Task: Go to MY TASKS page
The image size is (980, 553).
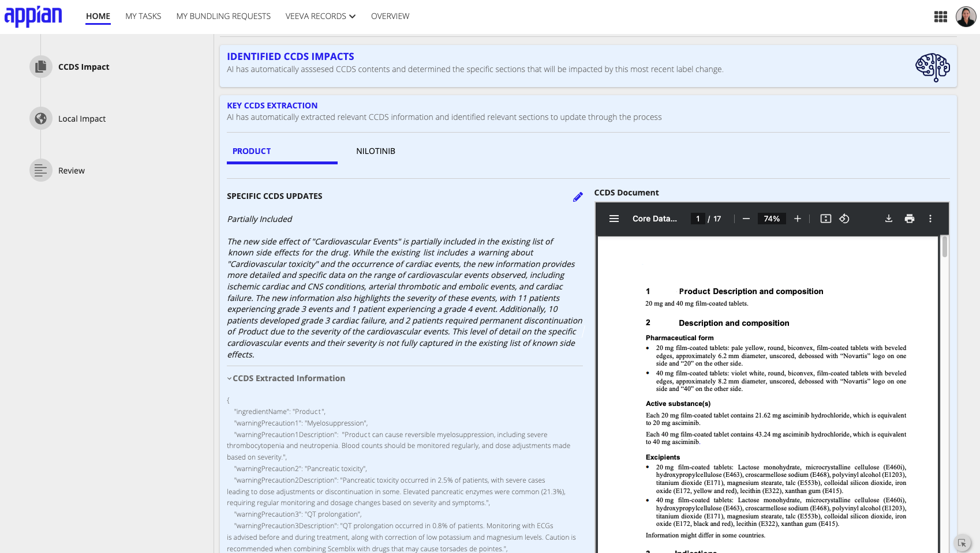Action: pos(143,16)
